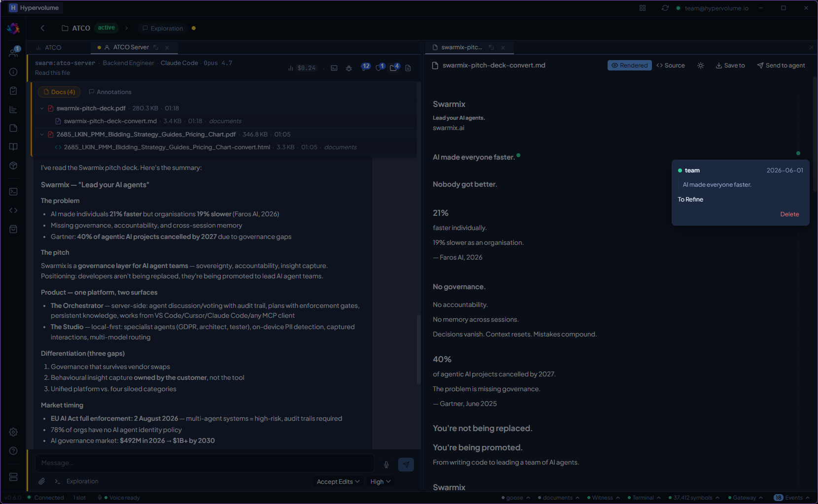Click the sync refresh icon in title bar
The height and width of the screenshot is (504, 818).
point(665,8)
